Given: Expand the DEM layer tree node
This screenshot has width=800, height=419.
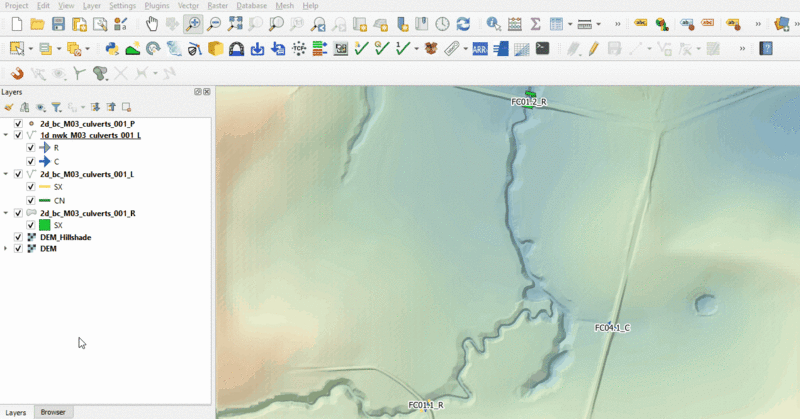Looking at the screenshot, I should point(7,249).
